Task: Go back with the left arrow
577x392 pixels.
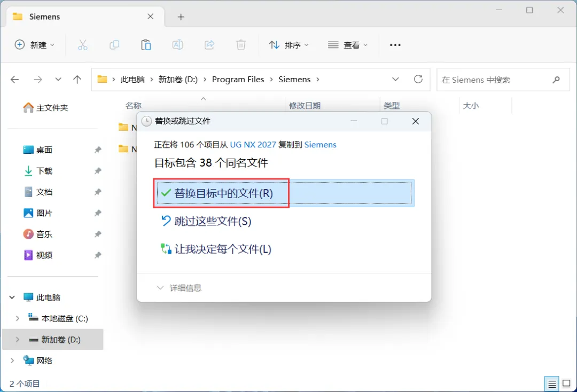Action: point(15,80)
